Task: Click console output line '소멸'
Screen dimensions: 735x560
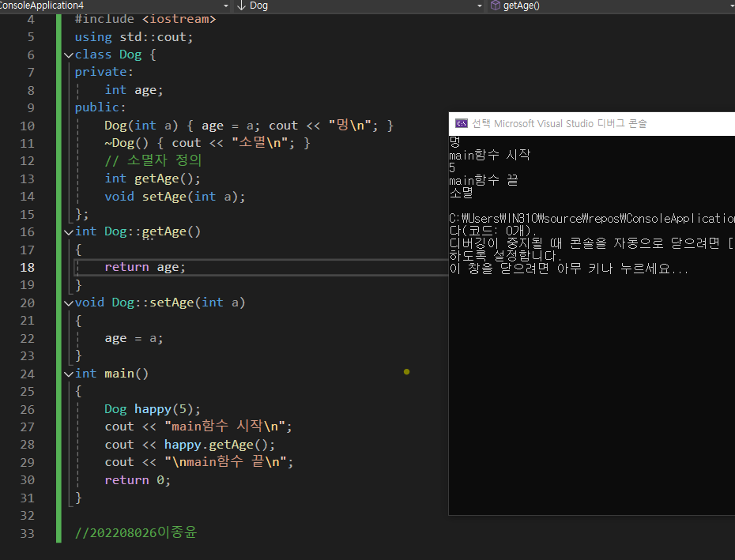Action: tap(461, 193)
